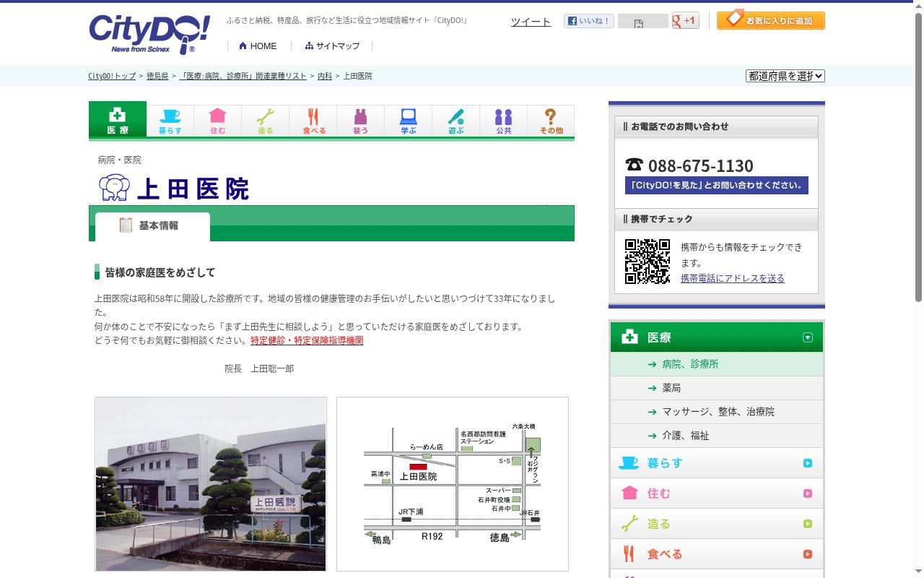The width and height of the screenshot is (924, 578).
Task: Go to CityDO!トップ breadcrumb
Action: pos(112,76)
